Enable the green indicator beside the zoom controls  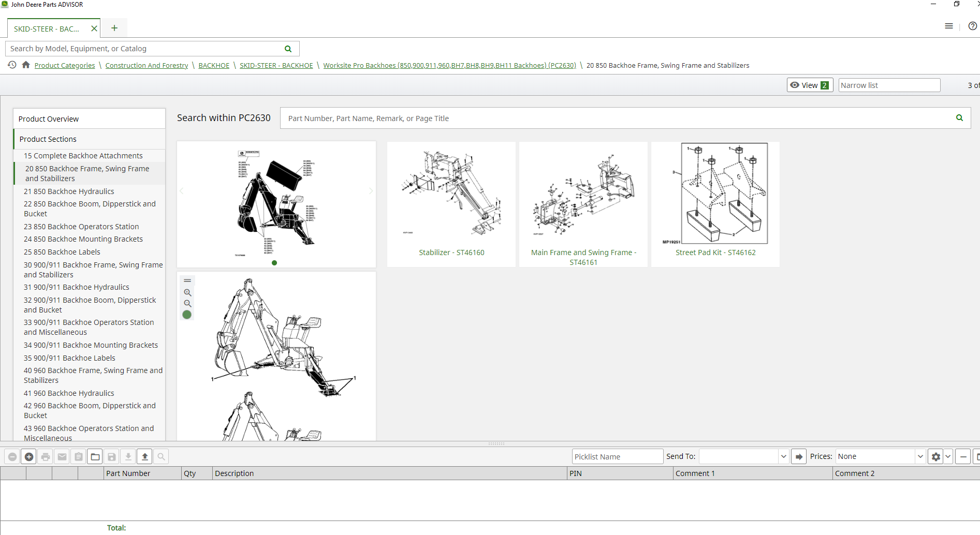pos(187,314)
